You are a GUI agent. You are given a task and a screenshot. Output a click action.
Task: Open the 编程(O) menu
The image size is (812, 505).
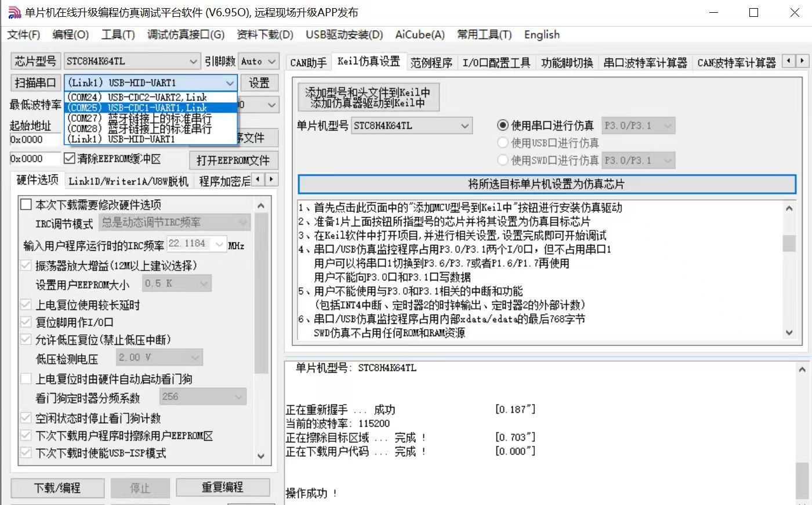[70, 35]
